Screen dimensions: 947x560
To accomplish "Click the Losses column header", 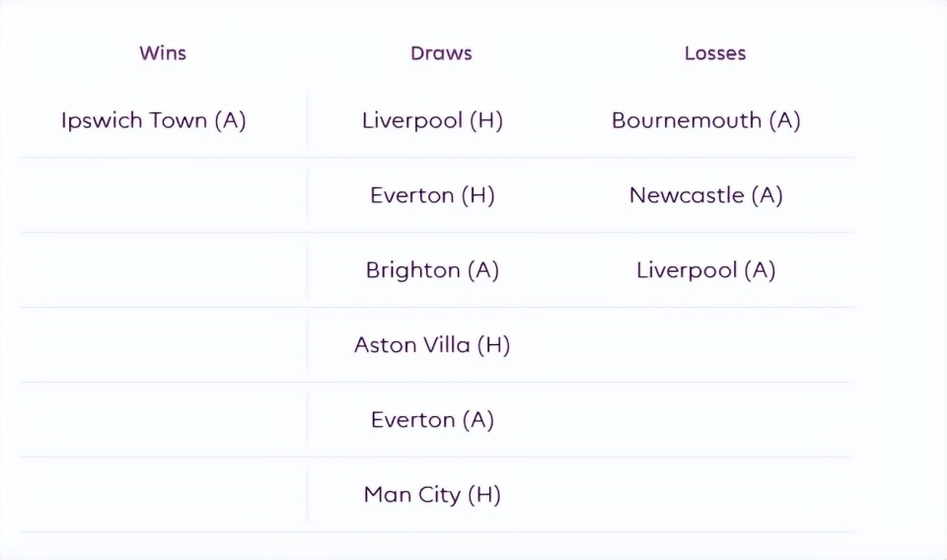I will click(x=714, y=53).
